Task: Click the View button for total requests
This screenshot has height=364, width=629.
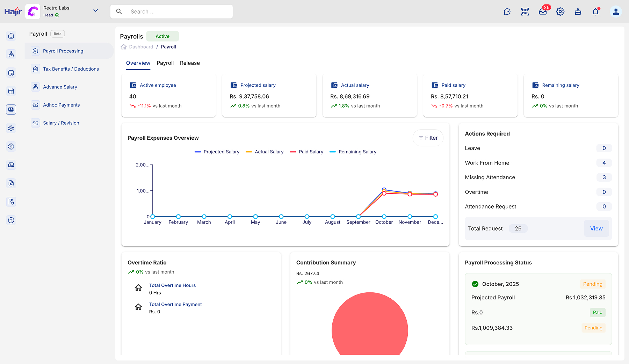Action: click(596, 228)
